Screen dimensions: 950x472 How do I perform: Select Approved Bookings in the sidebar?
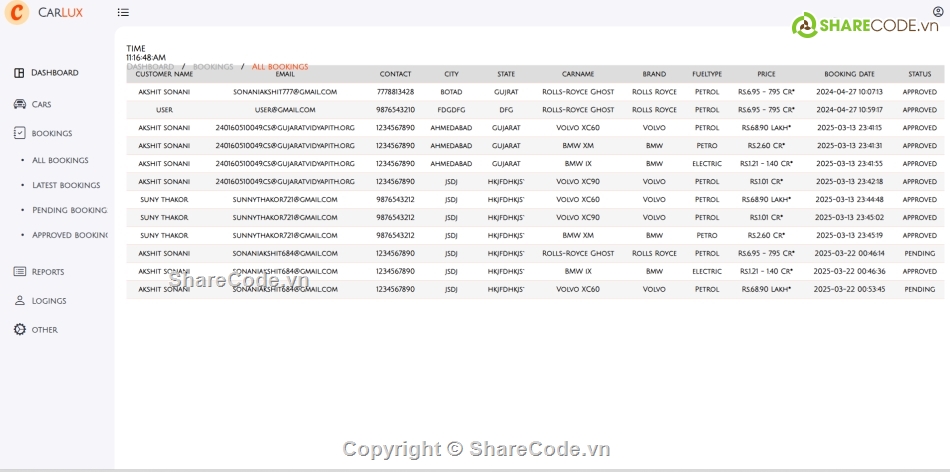[x=70, y=235]
